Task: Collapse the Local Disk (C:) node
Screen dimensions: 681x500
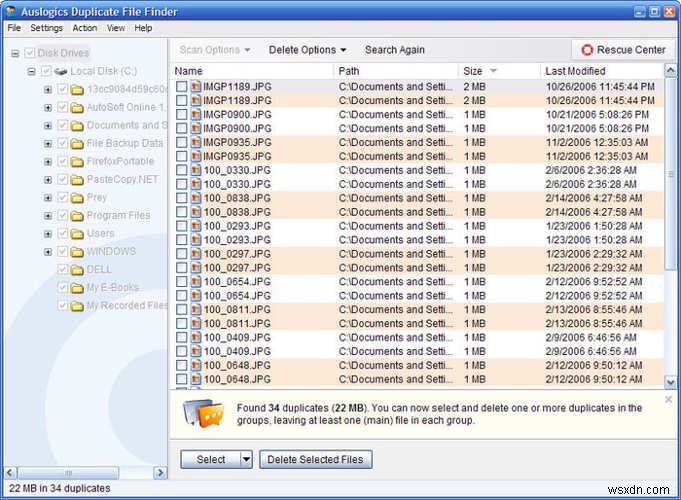Action: coord(31,71)
